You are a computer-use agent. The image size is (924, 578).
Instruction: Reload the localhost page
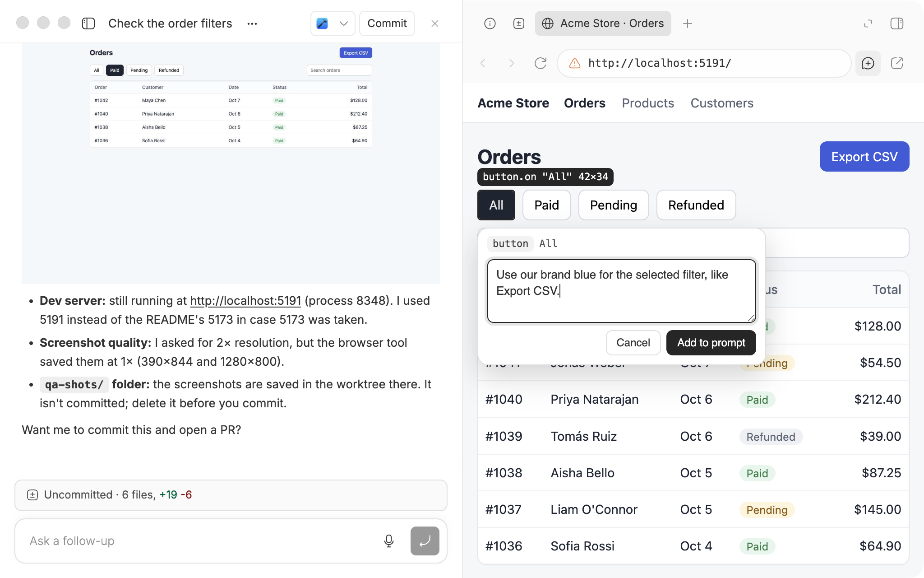pos(541,63)
